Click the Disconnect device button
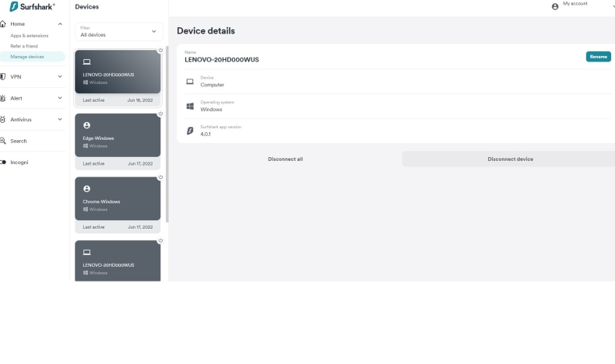 (x=510, y=159)
